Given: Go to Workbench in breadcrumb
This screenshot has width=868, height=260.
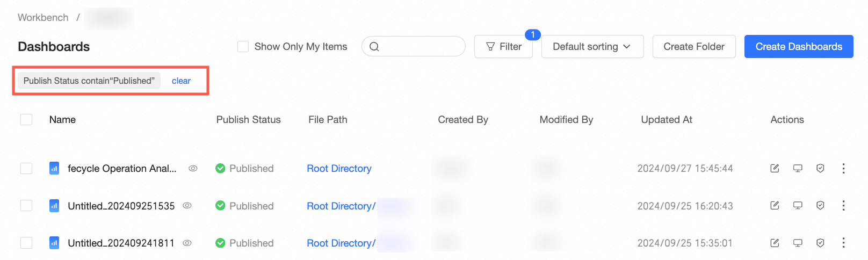Looking at the screenshot, I should [x=43, y=17].
